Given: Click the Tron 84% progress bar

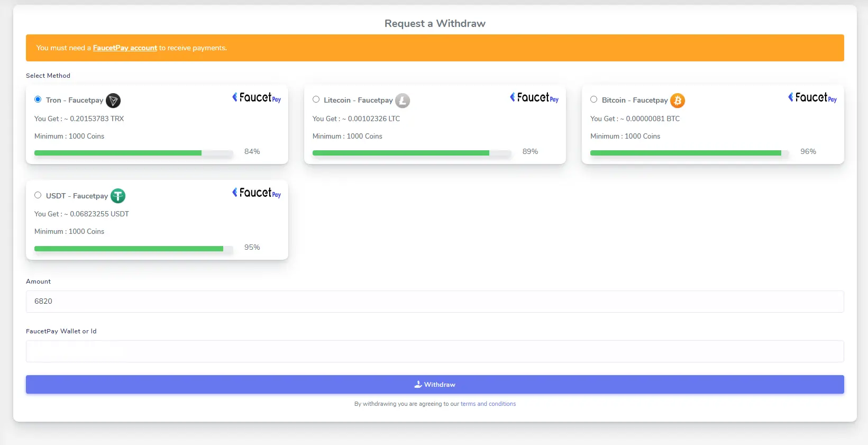Looking at the screenshot, I should (x=134, y=153).
